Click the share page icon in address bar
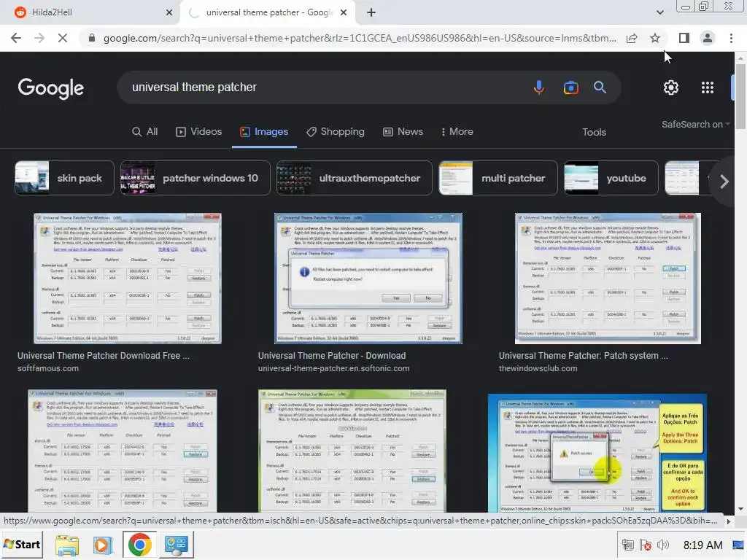 [632, 38]
